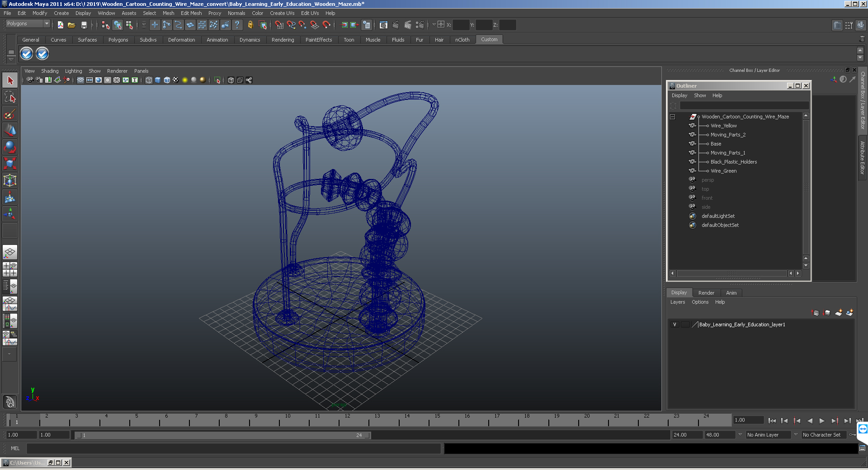Image resolution: width=868 pixels, height=470 pixels.
Task: Select the Scale tool cube icon
Action: pyautogui.click(x=10, y=163)
